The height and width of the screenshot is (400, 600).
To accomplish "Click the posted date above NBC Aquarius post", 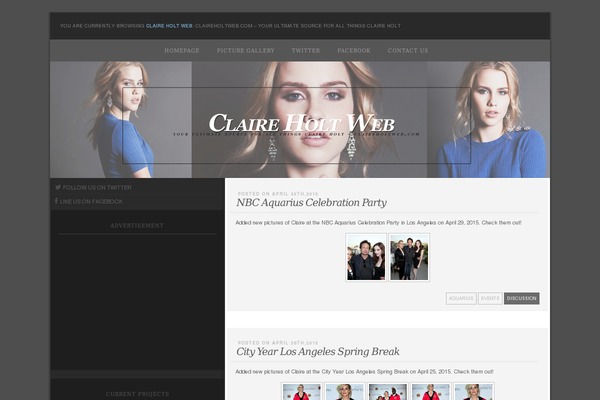I will (x=278, y=194).
